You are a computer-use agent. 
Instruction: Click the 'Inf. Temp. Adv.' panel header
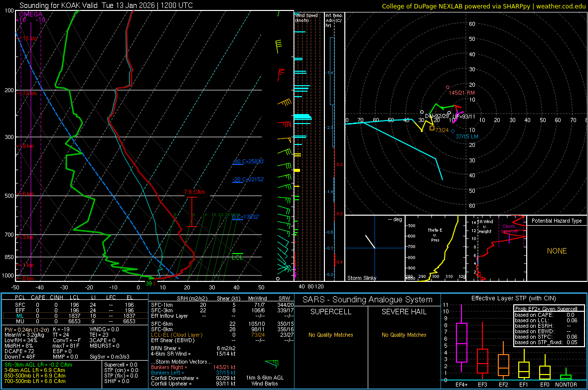click(334, 20)
